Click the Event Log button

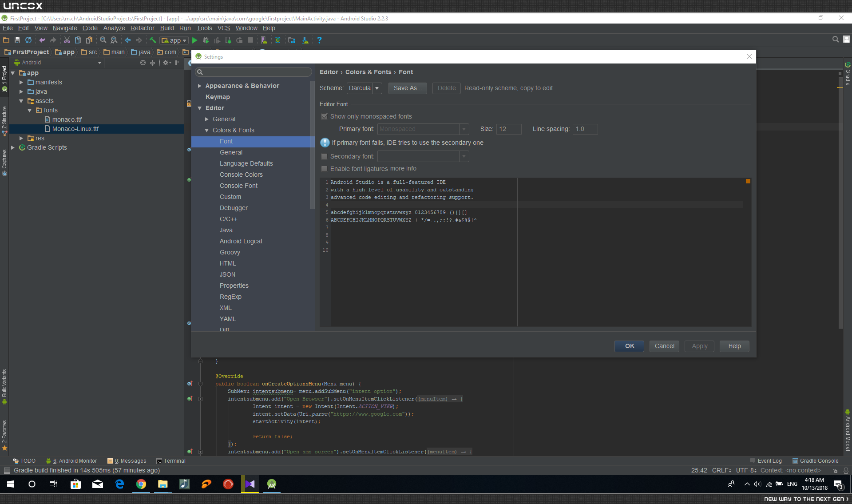point(766,461)
